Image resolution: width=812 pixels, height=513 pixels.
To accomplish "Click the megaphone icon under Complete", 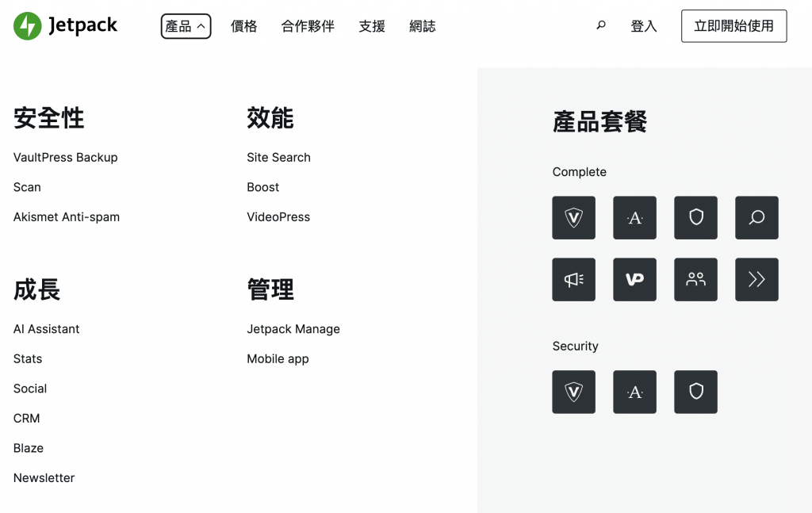I will tap(573, 280).
